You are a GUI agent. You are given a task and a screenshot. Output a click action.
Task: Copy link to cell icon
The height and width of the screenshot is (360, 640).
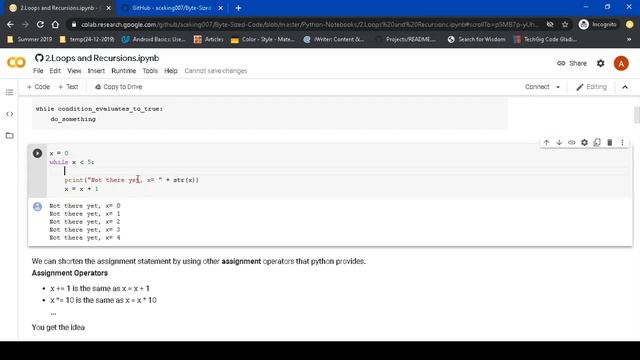(x=572, y=142)
